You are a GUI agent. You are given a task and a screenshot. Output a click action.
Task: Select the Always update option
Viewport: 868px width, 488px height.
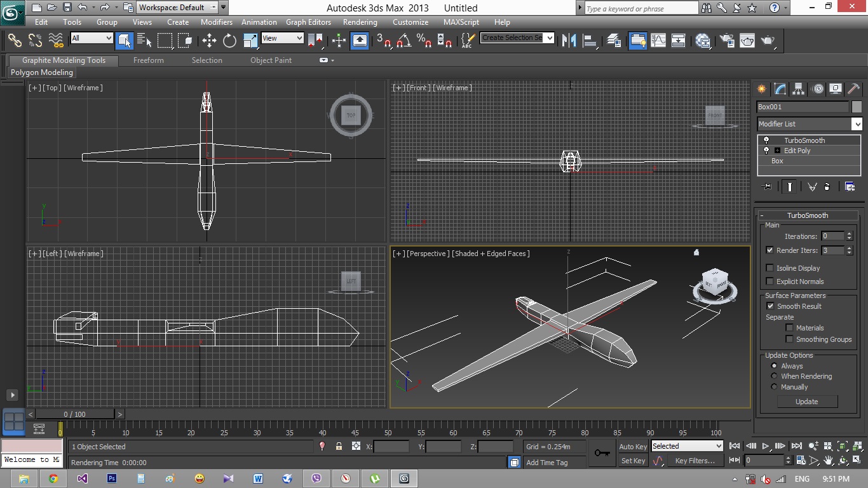tap(774, 366)
